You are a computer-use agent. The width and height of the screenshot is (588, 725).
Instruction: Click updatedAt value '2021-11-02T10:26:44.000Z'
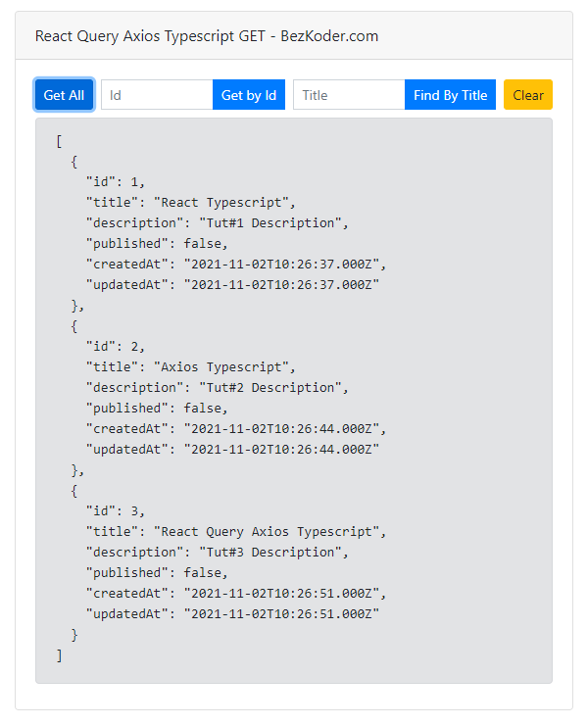click(281, 450)
